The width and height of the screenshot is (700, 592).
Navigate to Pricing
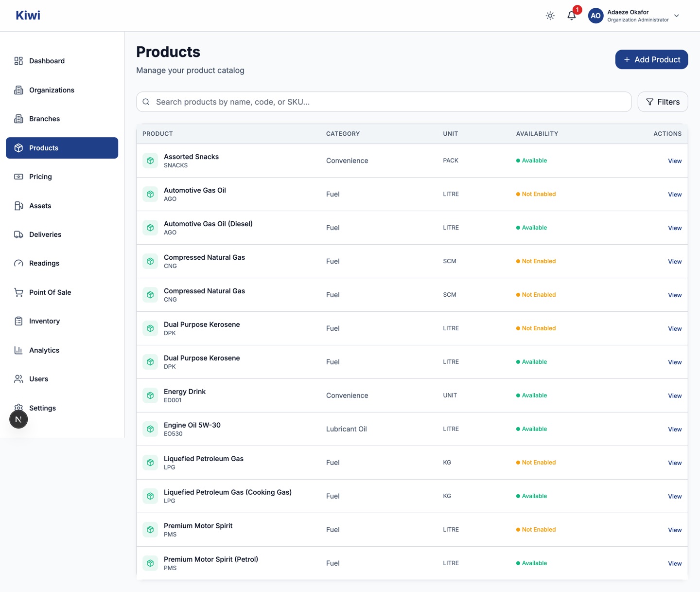tap(62, 177)
